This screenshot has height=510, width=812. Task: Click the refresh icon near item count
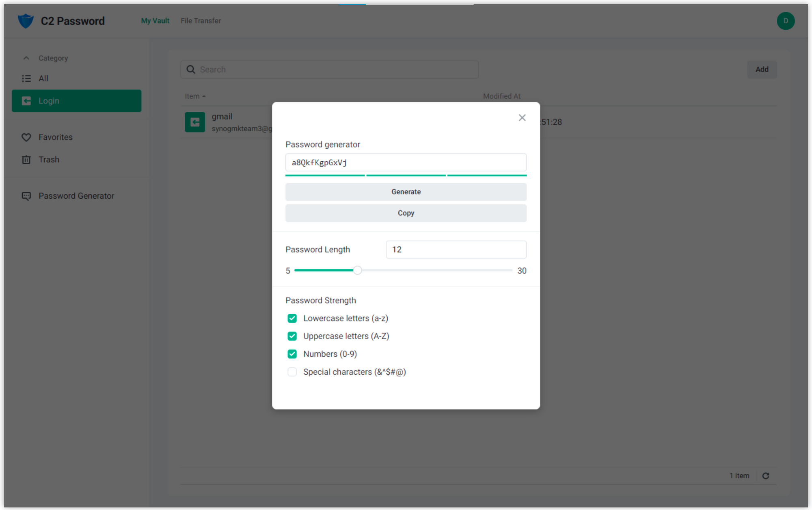(766, 476)
